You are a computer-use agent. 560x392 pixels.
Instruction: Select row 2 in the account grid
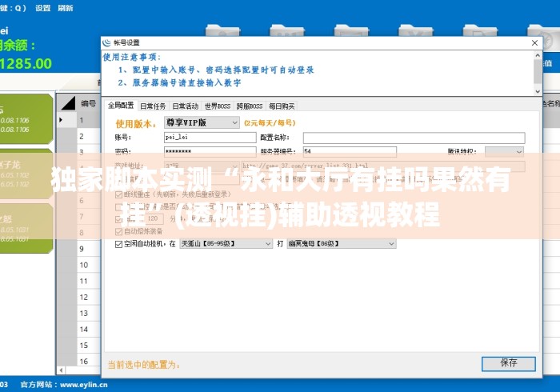[x=89, y=136]
